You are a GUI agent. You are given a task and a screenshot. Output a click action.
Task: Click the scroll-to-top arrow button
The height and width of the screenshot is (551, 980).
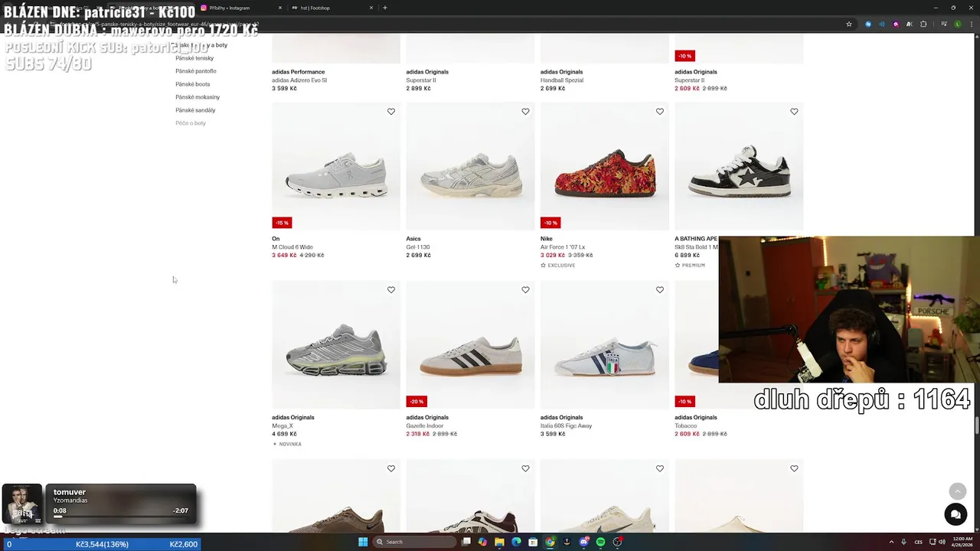tap(958, 491)
